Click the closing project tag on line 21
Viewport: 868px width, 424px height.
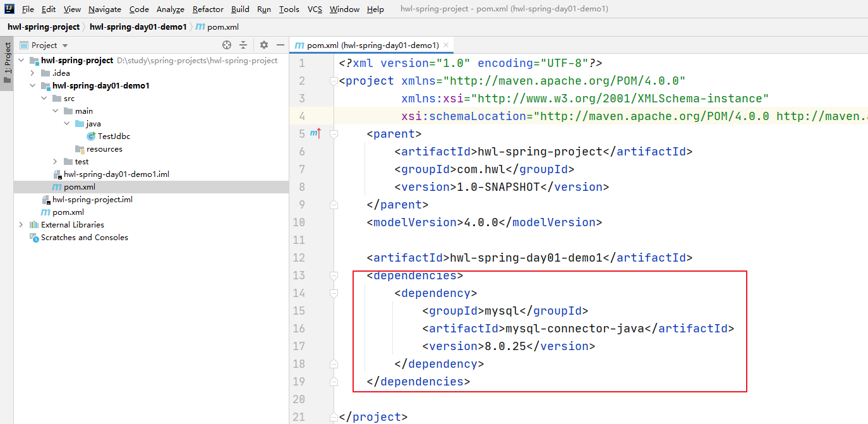[373, 417]
